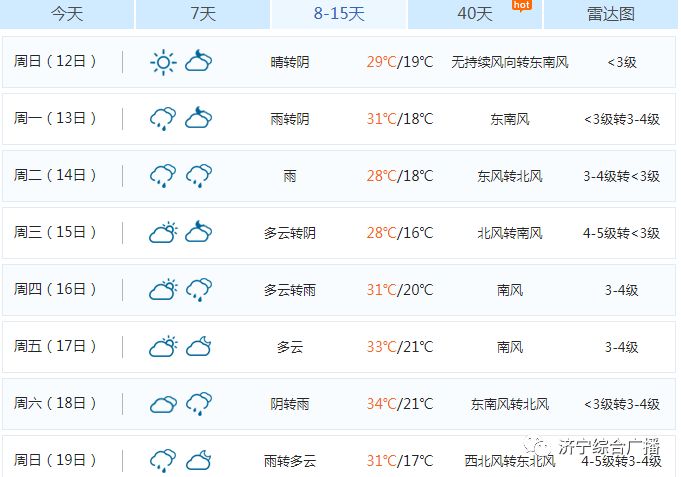Viewport: 681px width, 477px height.
Task: Click the hot badge above 40天
Action: point(520,5)
